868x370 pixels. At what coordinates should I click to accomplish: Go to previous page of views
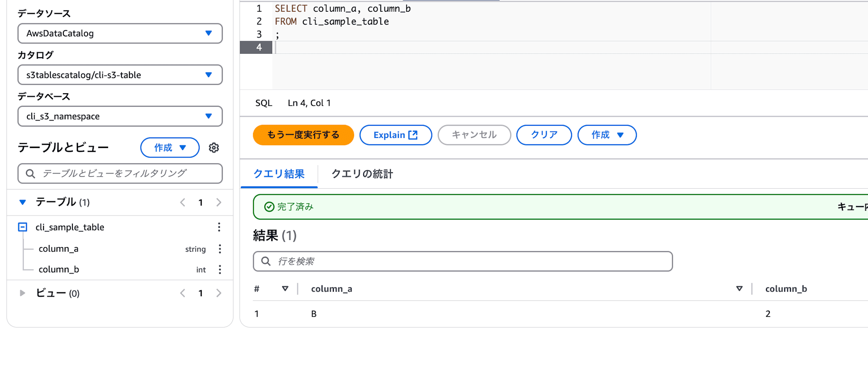[183, 293]
